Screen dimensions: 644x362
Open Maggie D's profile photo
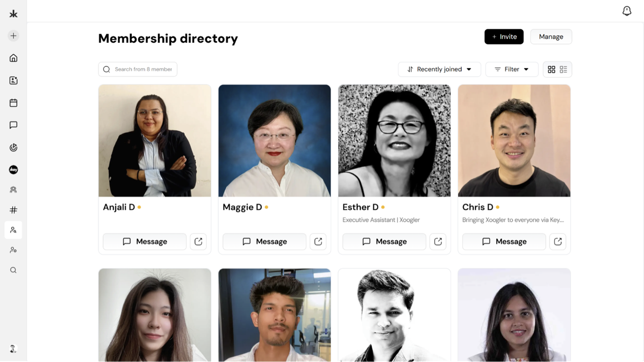tap(275, 141)
